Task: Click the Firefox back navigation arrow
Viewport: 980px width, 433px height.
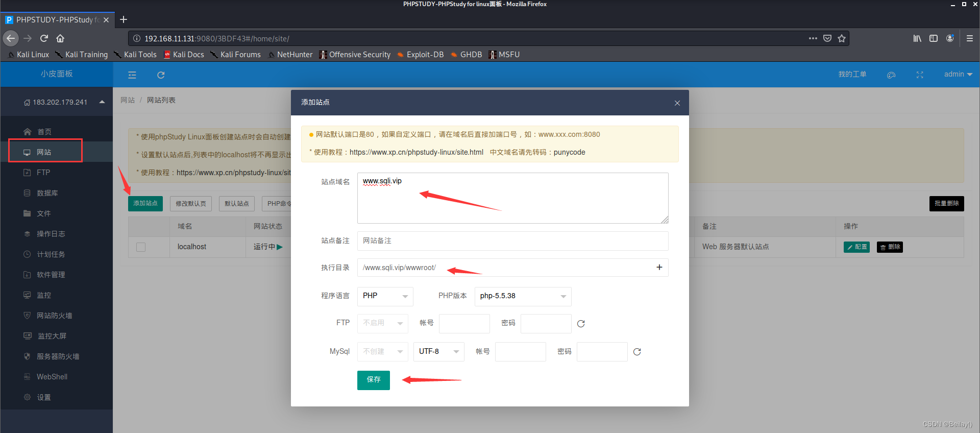Action: [x=11, y=38]
